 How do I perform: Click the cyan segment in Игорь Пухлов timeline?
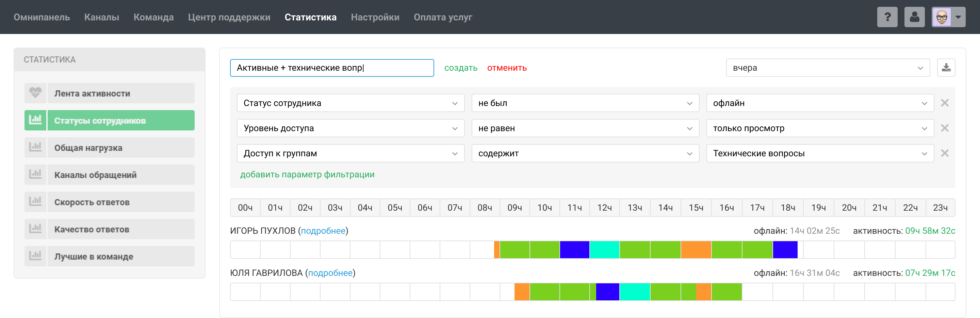point(605,250)
